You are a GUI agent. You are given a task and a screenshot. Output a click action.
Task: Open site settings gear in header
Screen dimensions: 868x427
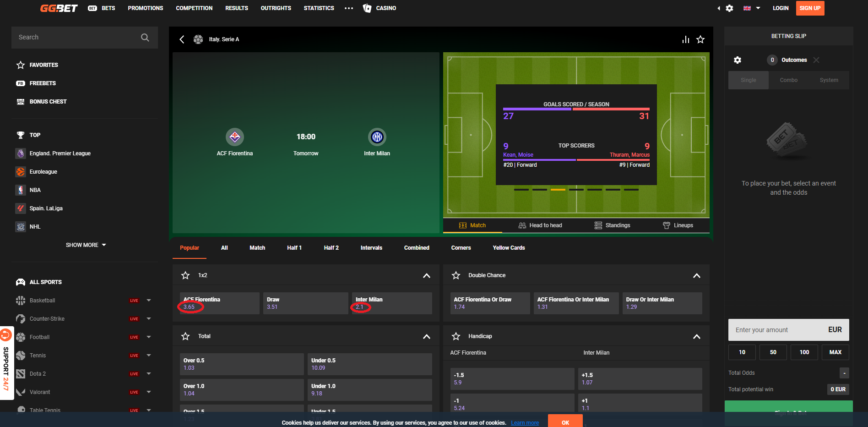pos(730,8)
